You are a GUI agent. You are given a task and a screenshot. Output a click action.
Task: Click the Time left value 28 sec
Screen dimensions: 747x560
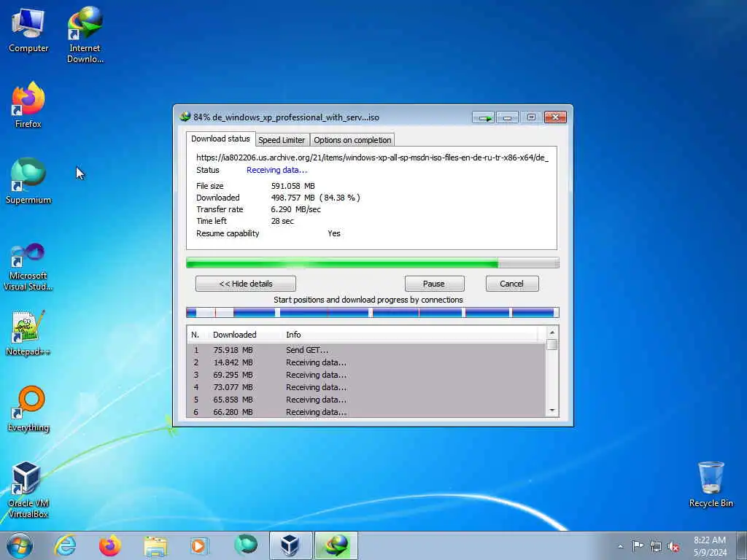[x=282, y=221]
